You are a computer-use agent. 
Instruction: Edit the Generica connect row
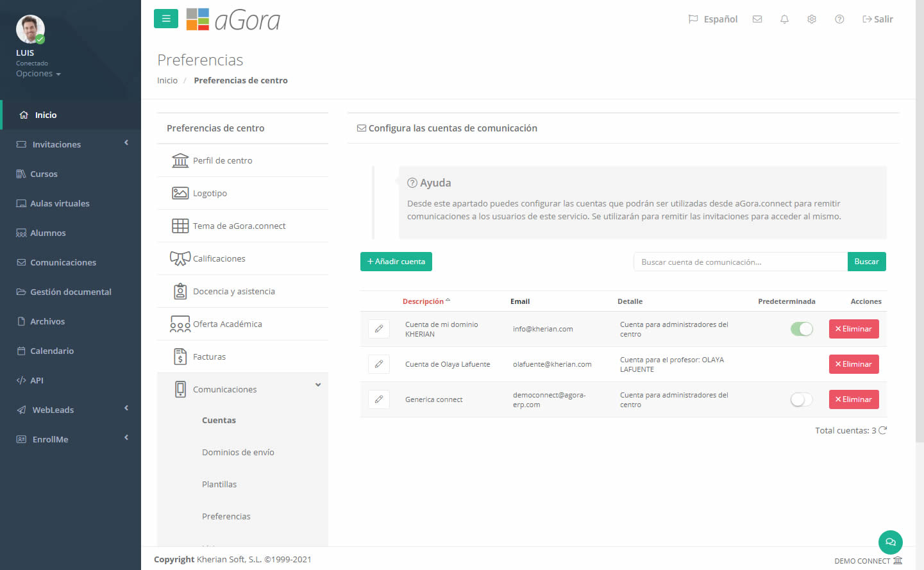click(x=379, y=399)
